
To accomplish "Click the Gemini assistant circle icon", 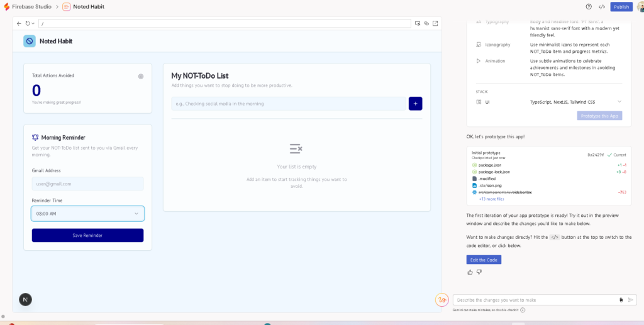I will coord(442,300).
